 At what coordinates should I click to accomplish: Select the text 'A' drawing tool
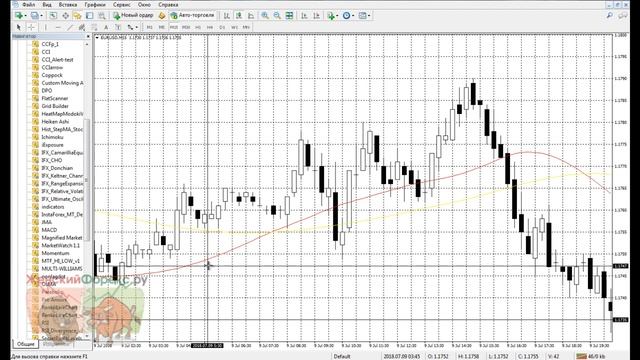(106, 27)
